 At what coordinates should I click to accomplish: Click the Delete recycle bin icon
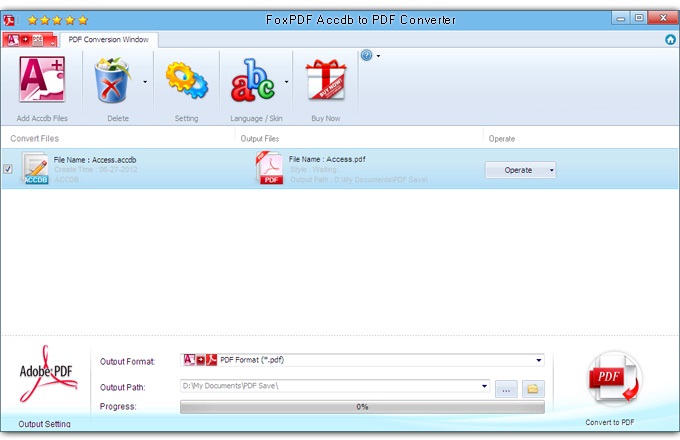click(112, 80)
